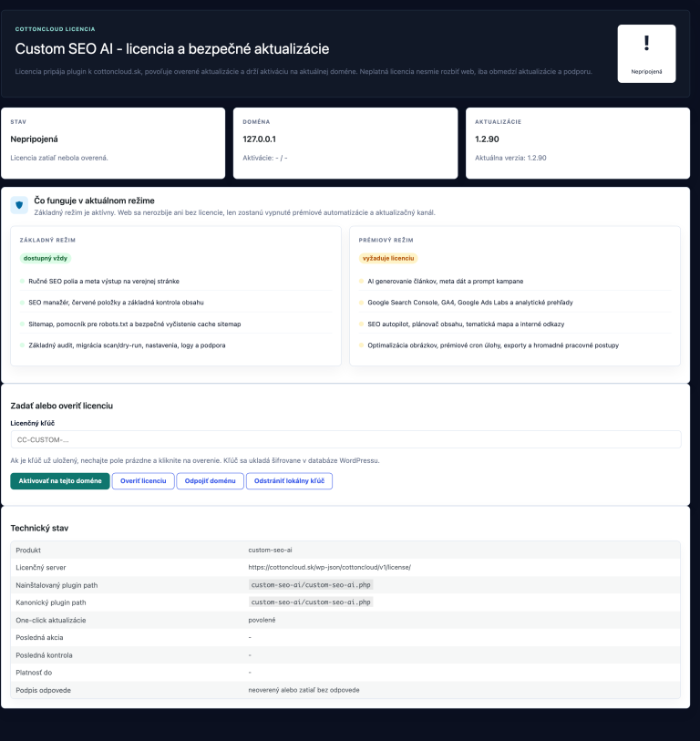
Task: Click the 'Platnosť do' row label
Action: [34, 673]
